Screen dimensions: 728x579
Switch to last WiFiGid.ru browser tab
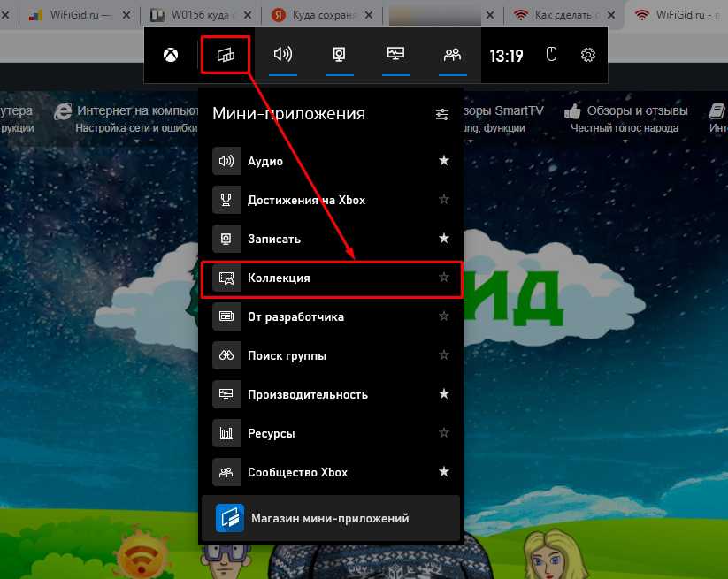pyautogui.click(x=678, y=15)
